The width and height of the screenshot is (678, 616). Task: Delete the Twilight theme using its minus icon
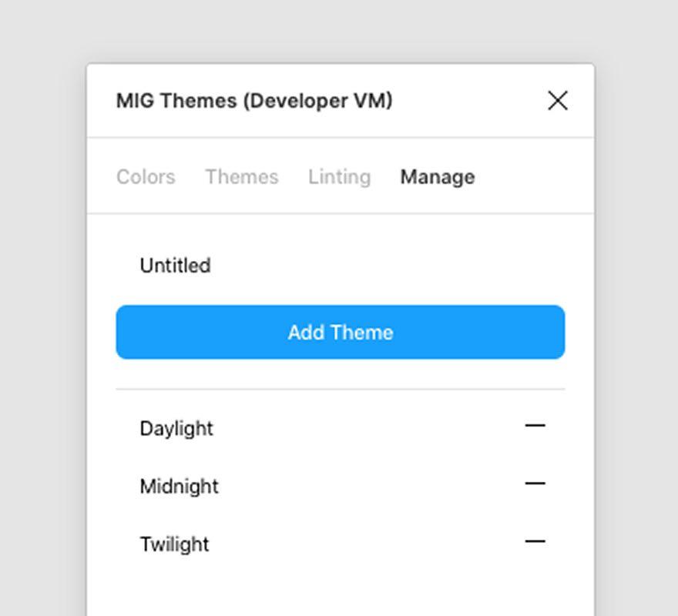click(x=535, y=542)
